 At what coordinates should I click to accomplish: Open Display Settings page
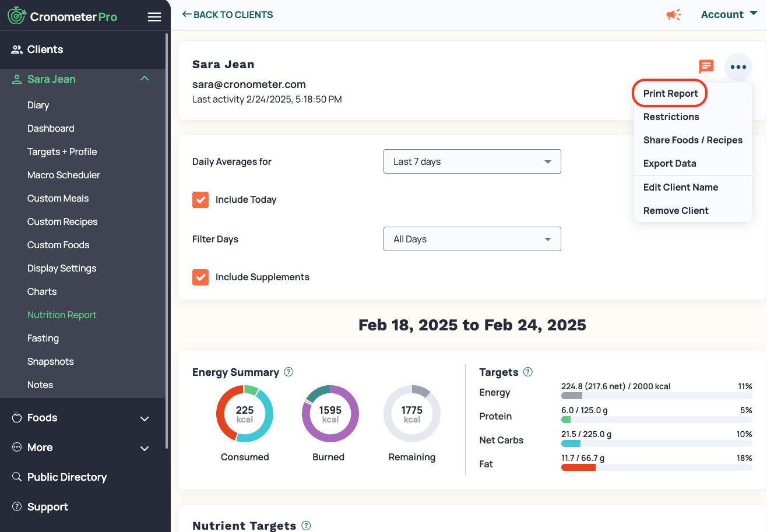click(62, 268)
